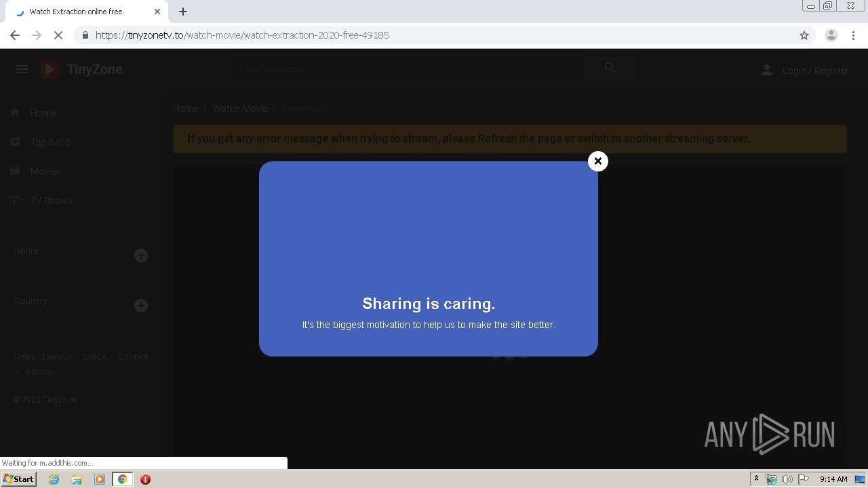This screenshot has height=488, width=868.
Task: Click the address bar URL
Action: 242,35
